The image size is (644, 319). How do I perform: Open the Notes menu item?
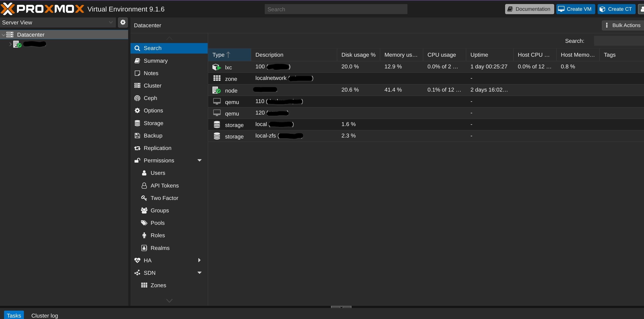(x=169, y=73)
